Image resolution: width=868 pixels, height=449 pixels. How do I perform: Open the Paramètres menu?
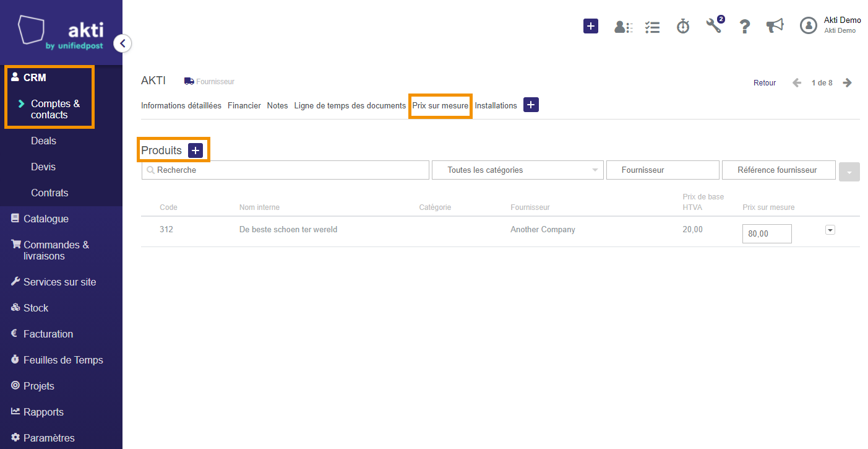pos(49,438)
